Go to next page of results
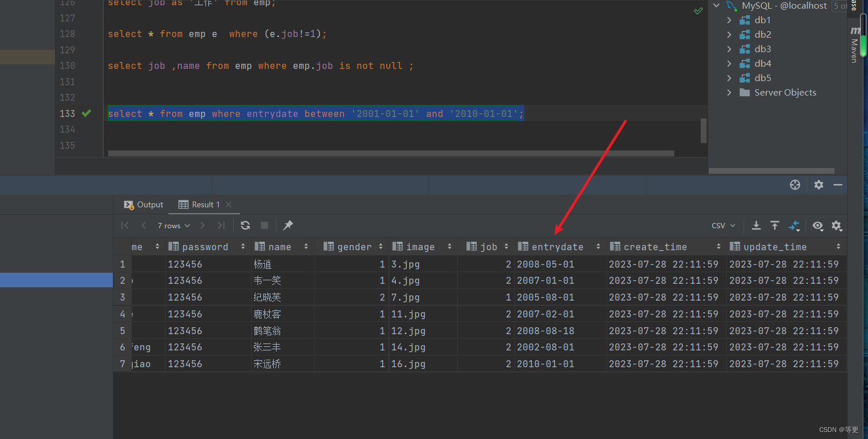This screenshot has height=439, width=868. coord(203,225)
